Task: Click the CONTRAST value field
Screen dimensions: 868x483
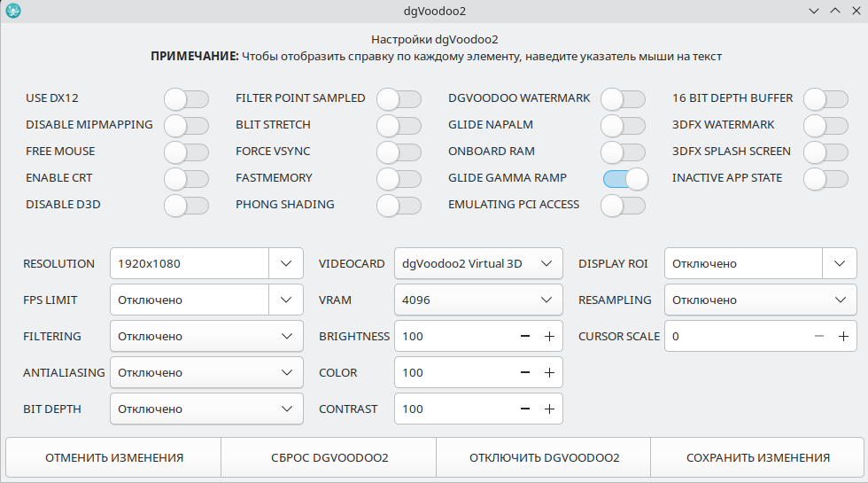Action: pos(453,409)
